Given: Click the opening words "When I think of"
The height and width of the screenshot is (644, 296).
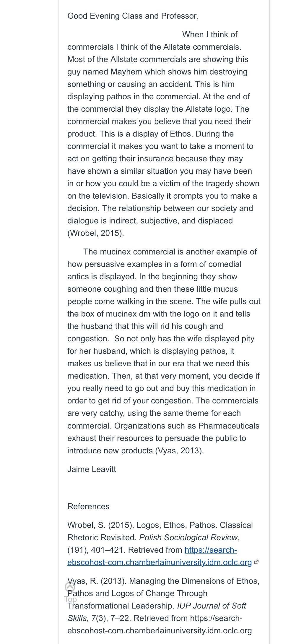Looking at the screenshot, I should coord(210,35).
